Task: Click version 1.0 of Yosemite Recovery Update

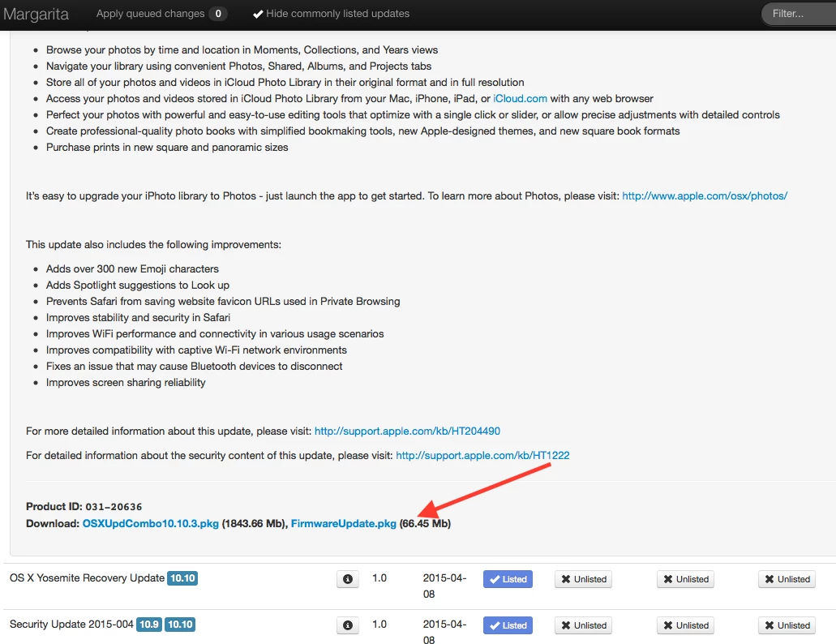Action: point(379,577)
